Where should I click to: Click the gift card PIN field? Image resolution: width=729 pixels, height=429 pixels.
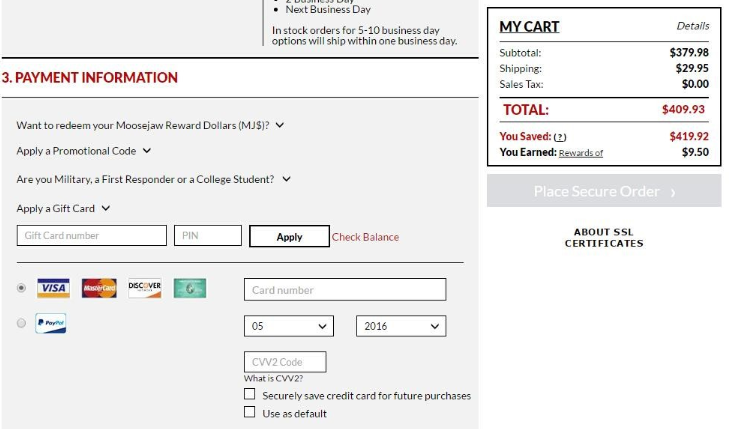point(208,236)
